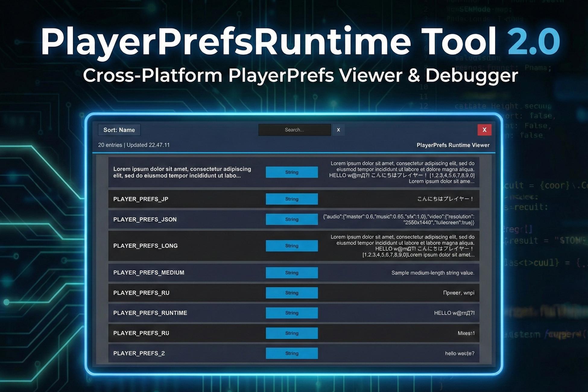Image resolution: width=588 pixels, height=392 pixels.
Task: Click String type button for PLAYER_PREFS_LONG
Action: point(292,246)
